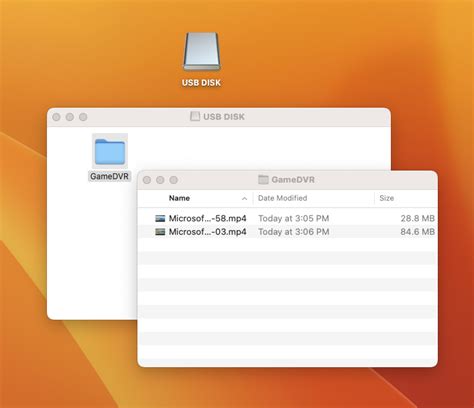Zoom the USB DISK window
Image resolution: width=474 pixels, height=408 pixels.
83,117
